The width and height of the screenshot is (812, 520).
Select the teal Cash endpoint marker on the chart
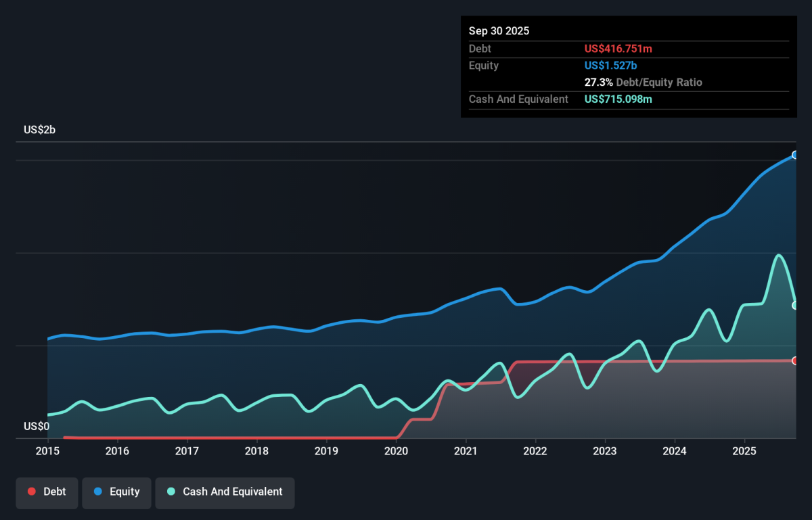pos(793,306)
